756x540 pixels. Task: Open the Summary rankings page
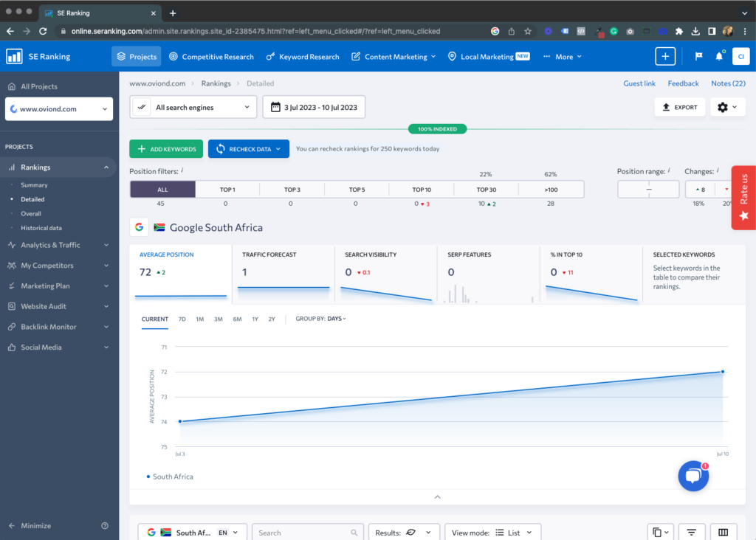pos(34,185)
